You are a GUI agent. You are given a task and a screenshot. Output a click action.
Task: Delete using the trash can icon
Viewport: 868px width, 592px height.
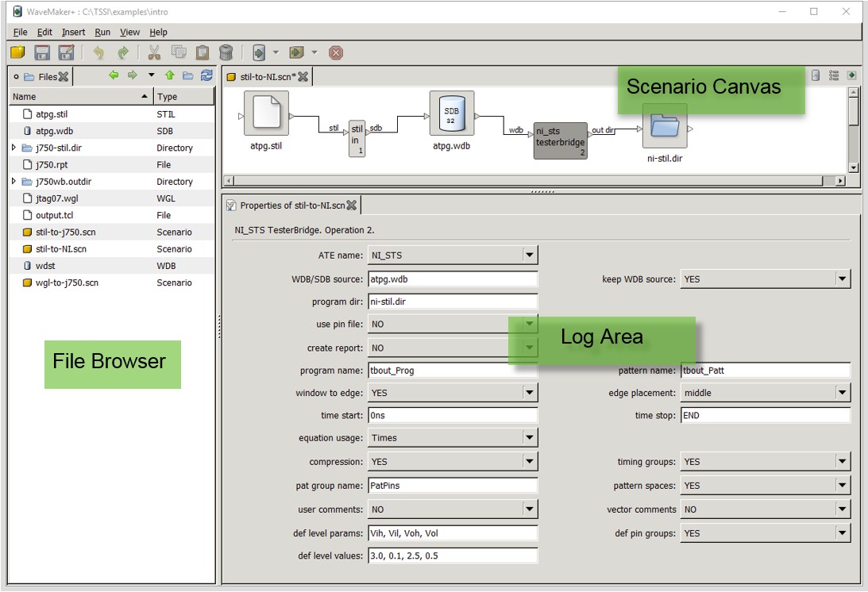[x=226, y=52]
